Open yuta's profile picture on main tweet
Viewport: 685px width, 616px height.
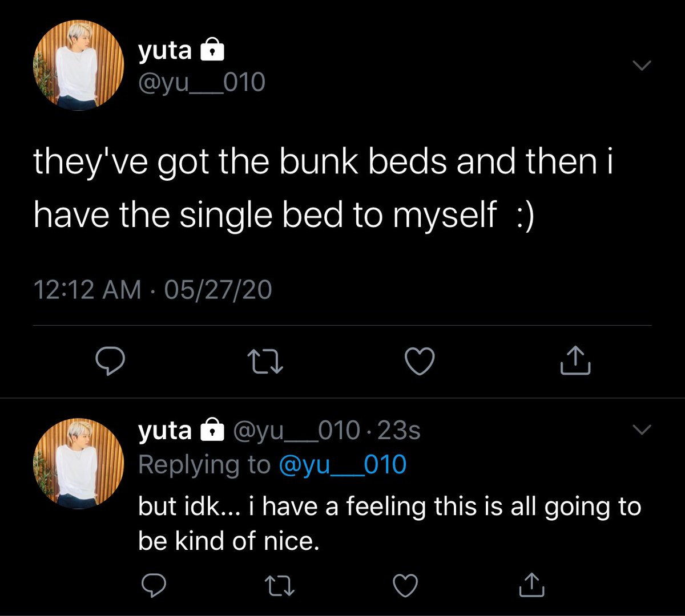click(78, 67)
